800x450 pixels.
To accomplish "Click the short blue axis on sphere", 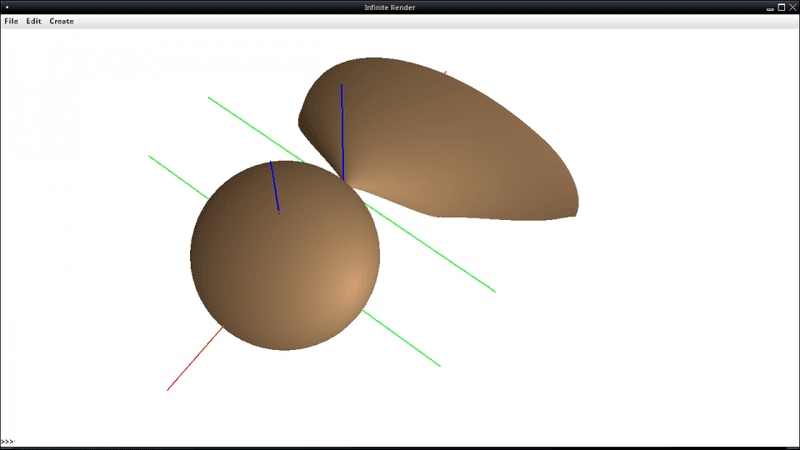I will [274, 187].
